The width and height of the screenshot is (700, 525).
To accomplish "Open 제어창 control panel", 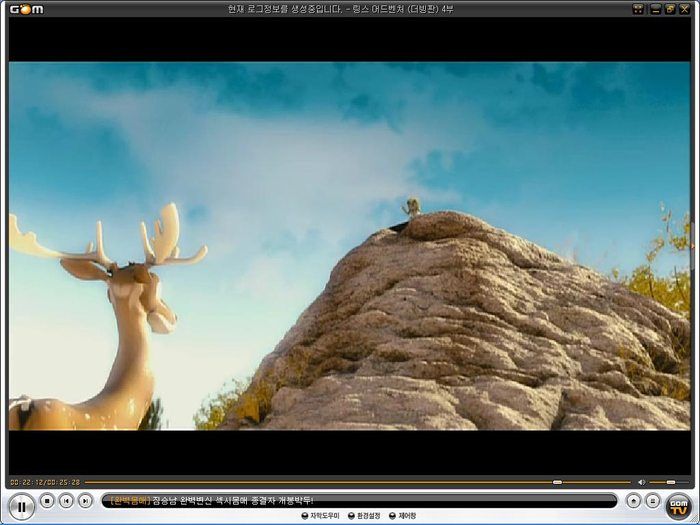I will click(402, 516).
